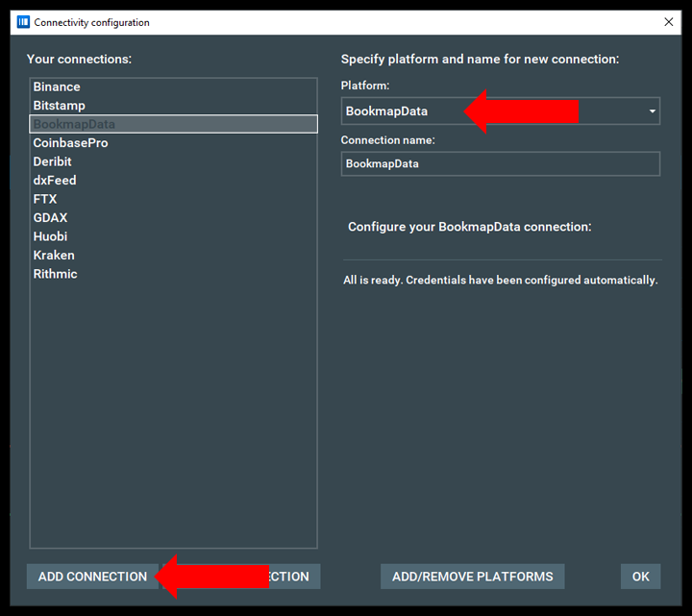The width and height of the screenshot is (692, 616).
Task: Click the FTX connection entry
Action: click(x=173, y=199)
